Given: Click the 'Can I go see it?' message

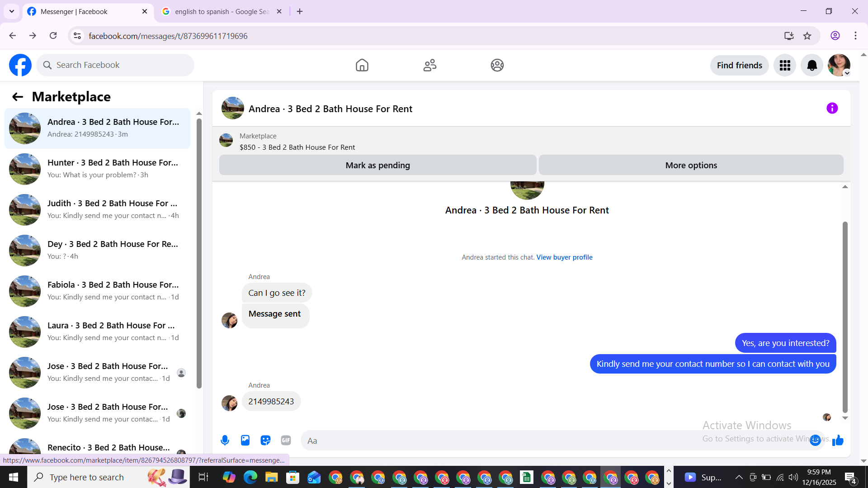Looking at the screenshot, I should (277, 293).
